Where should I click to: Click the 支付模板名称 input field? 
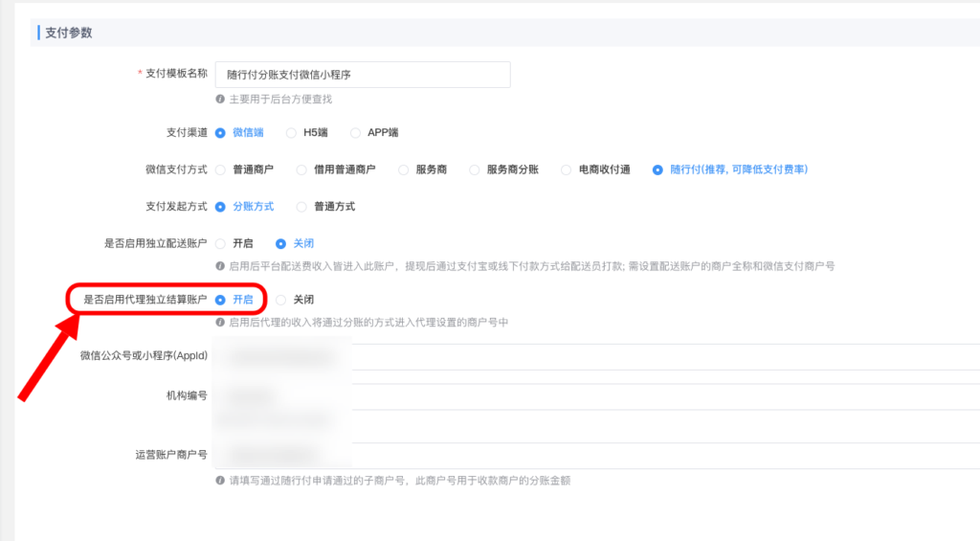tap(363, 75)
